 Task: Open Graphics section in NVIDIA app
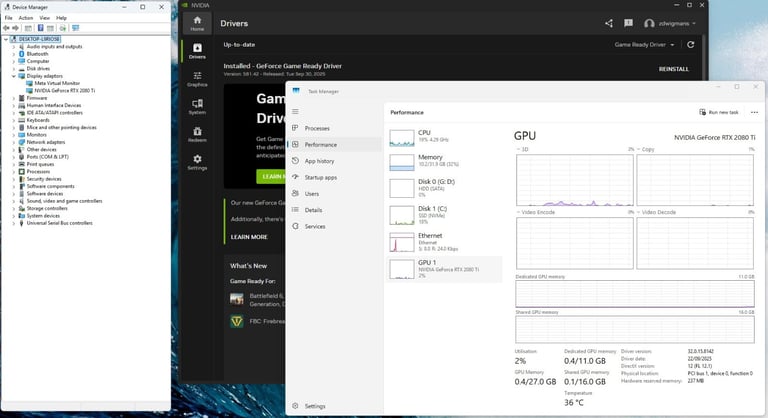[x=197, y=79]
